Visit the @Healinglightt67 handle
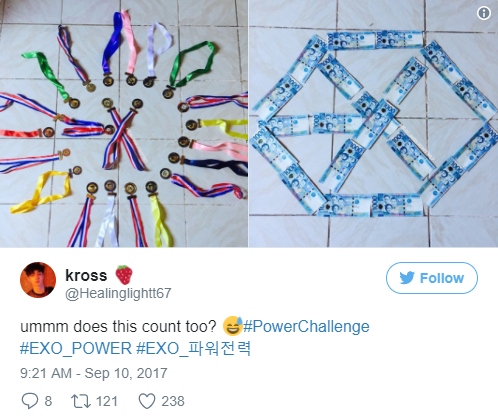Viewport: 498px width, 416px height. (118, 293)
